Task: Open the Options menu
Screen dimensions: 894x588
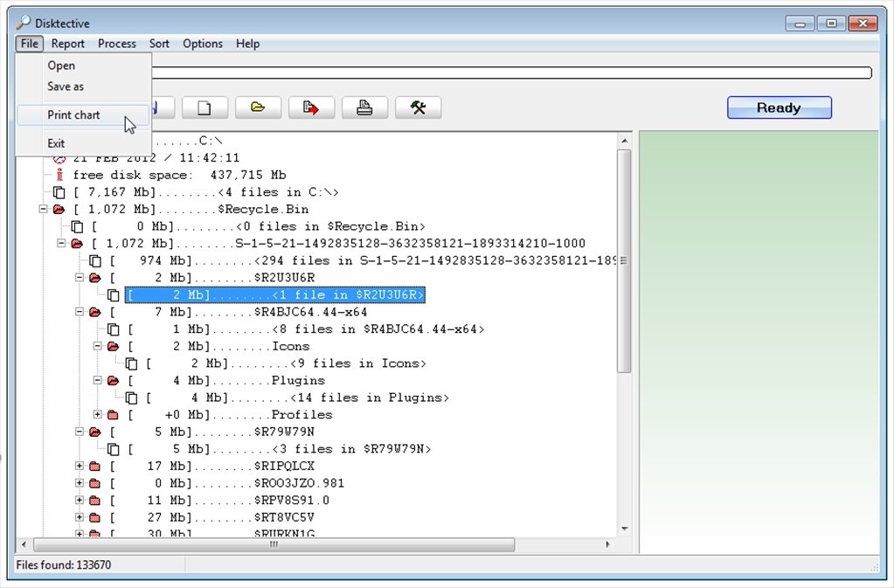Action: 203,44
